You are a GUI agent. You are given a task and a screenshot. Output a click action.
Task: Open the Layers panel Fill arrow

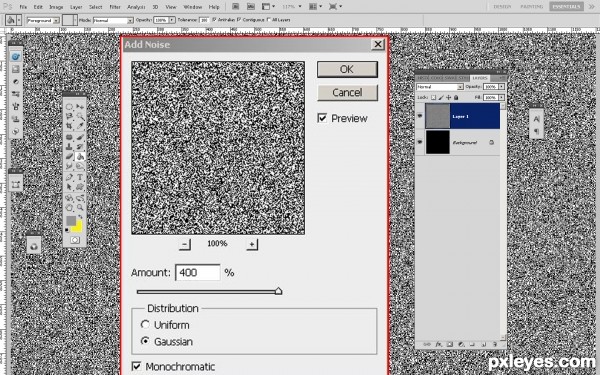click(502, 98)
